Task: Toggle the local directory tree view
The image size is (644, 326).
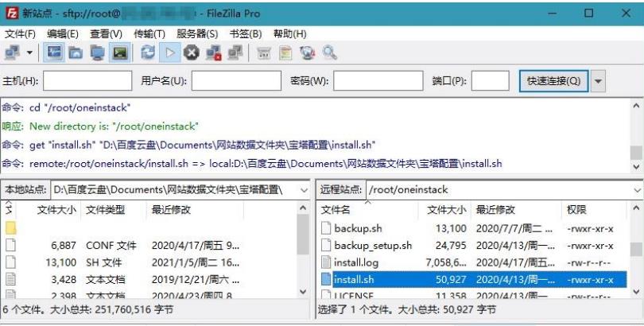Action: tap(76, 53)
